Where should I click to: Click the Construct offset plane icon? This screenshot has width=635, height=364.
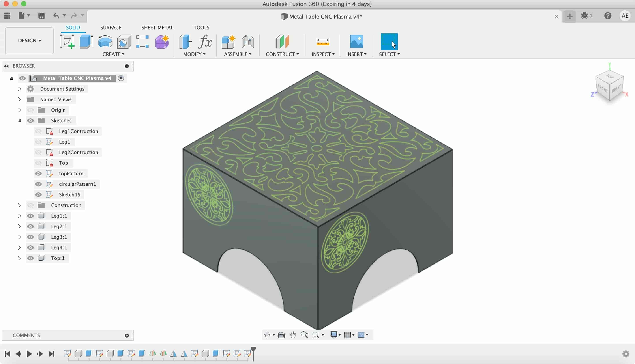pyautogui.click(x=283, y=41)
